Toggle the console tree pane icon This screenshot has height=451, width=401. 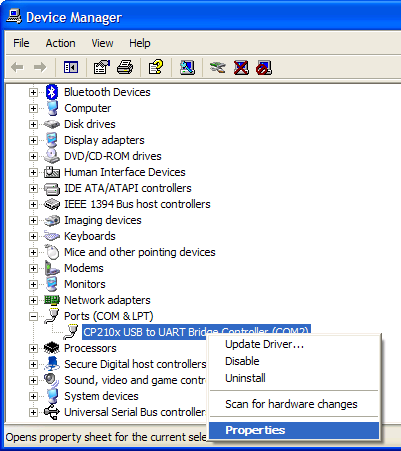point(71,68)
